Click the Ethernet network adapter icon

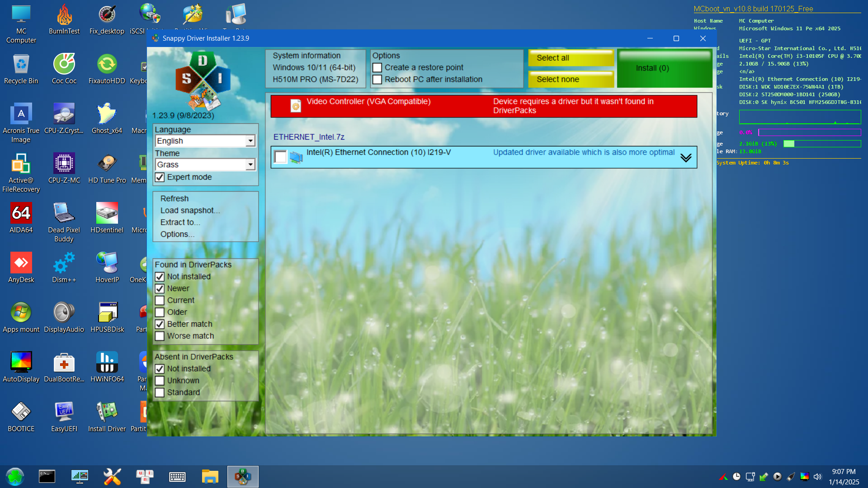pos(296,157)
